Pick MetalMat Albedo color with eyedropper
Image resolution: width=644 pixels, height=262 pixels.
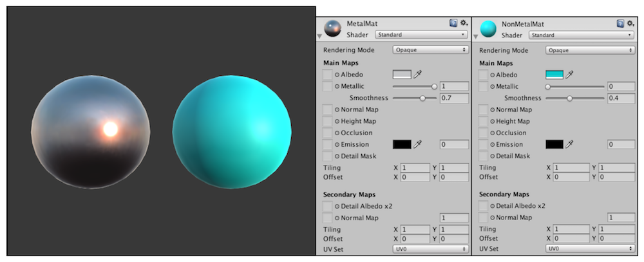418,75
